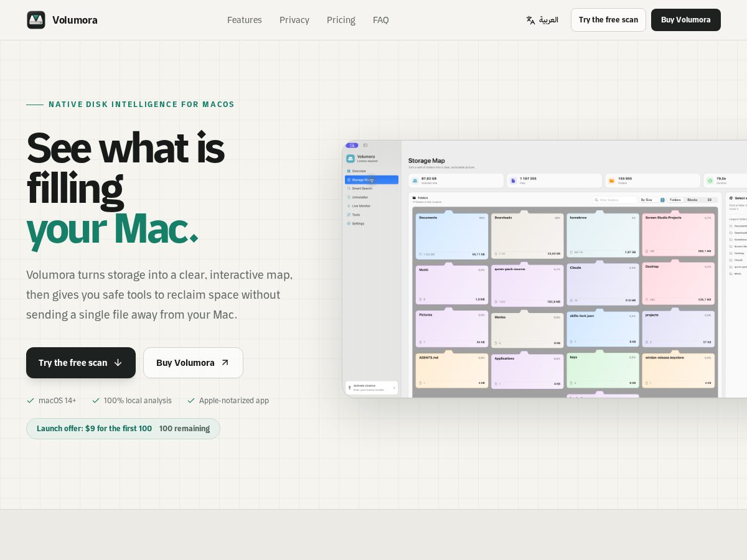Toggle the app sidebar panel icon
Image resolution: width=747 pixels, height=560 pixels.
point(365,145)
